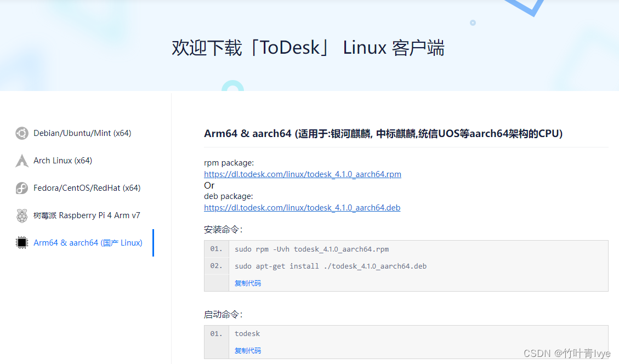Select Arm64 & aarch64 (国产 Linux) tab
The height and width of the screenshot is (364, 619).
[x=88, y=243]
